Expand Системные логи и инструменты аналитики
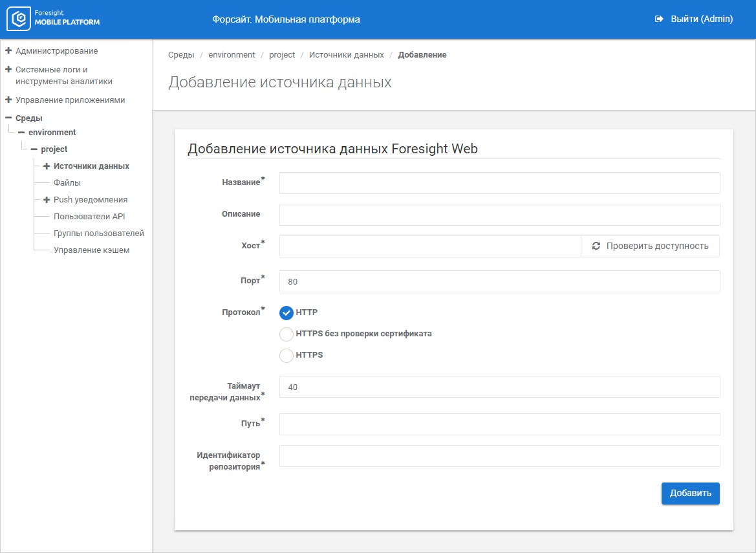 click(8, 69)
